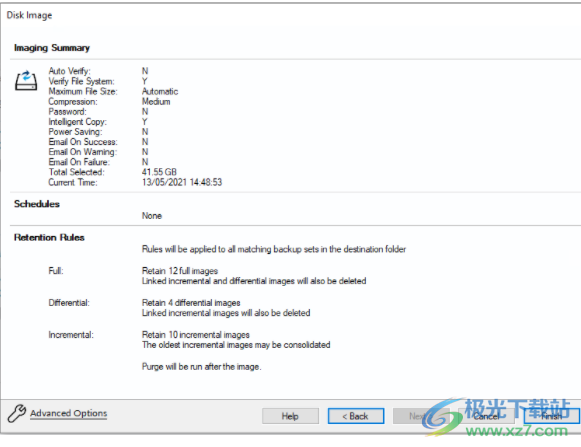Click the Imaging Summary heading
Viewport: 581px width, 447px height.
click(x=52, y=48)
